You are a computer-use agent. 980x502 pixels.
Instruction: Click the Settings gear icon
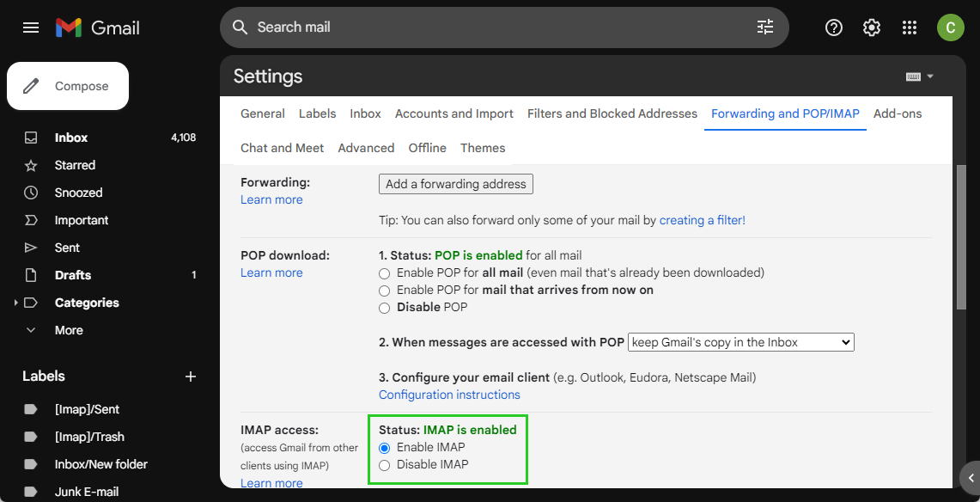point(871,28)
